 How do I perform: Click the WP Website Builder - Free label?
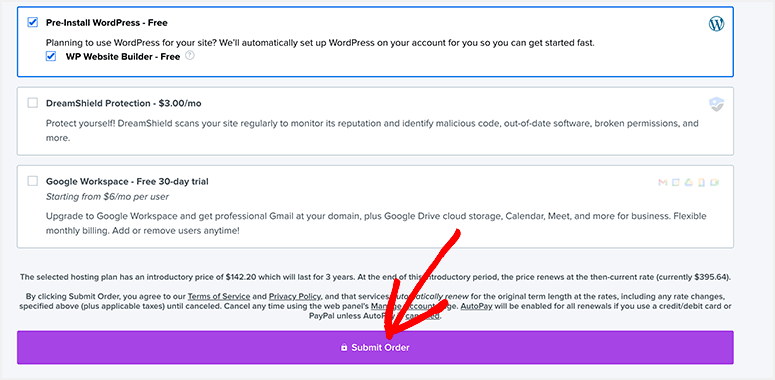click(x=123, y=56)
